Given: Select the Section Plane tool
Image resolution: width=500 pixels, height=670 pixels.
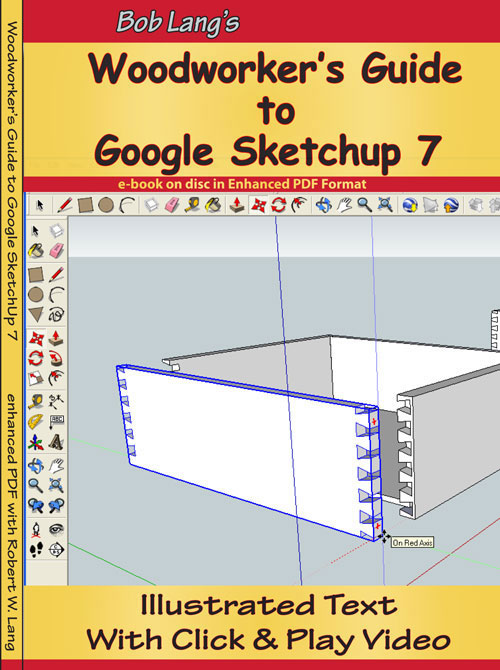Looking at the screenshot, I should (x=56, y=550).
